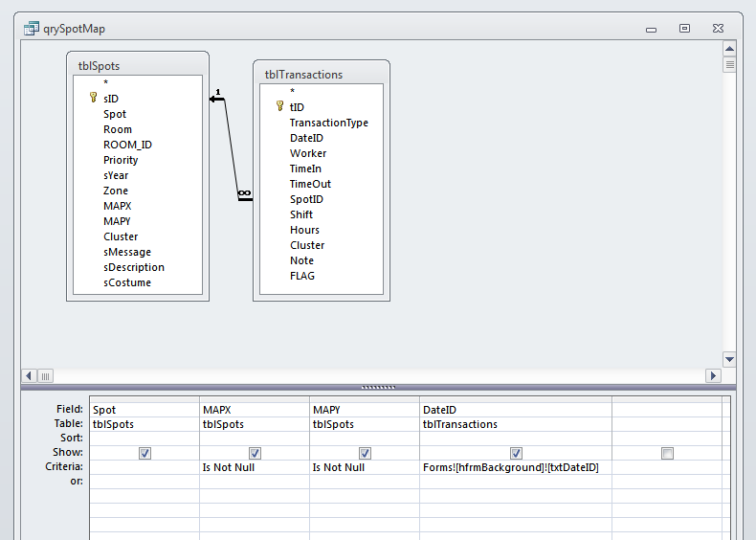The width and height of the screenshot is (756, 540).
Task: Select the tblTransactions table title
Action: [x=303, y=75]
